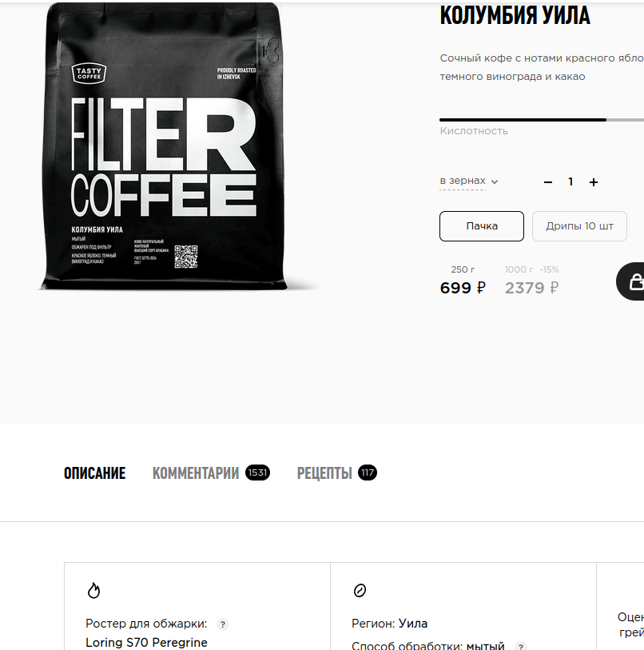Select the Дрипы 10 шт option
This screenshot has width=644, height=650.
579,226
